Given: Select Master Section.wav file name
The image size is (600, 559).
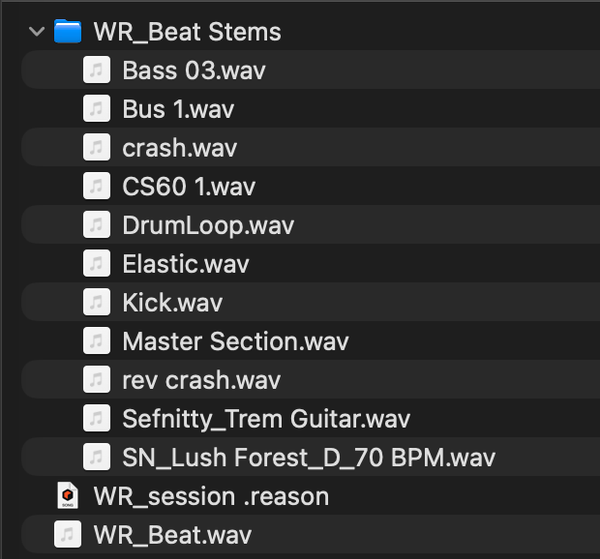Looking at the screenshot, I should (x=235, y=341).
